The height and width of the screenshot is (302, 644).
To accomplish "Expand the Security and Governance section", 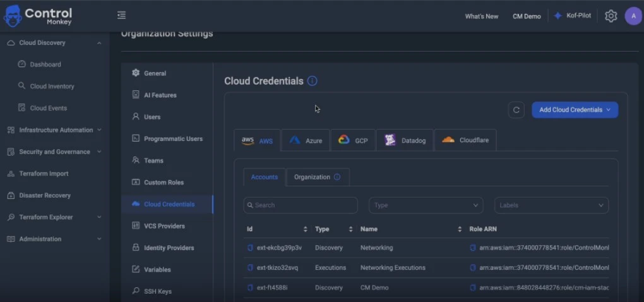I will click(99, 152).
